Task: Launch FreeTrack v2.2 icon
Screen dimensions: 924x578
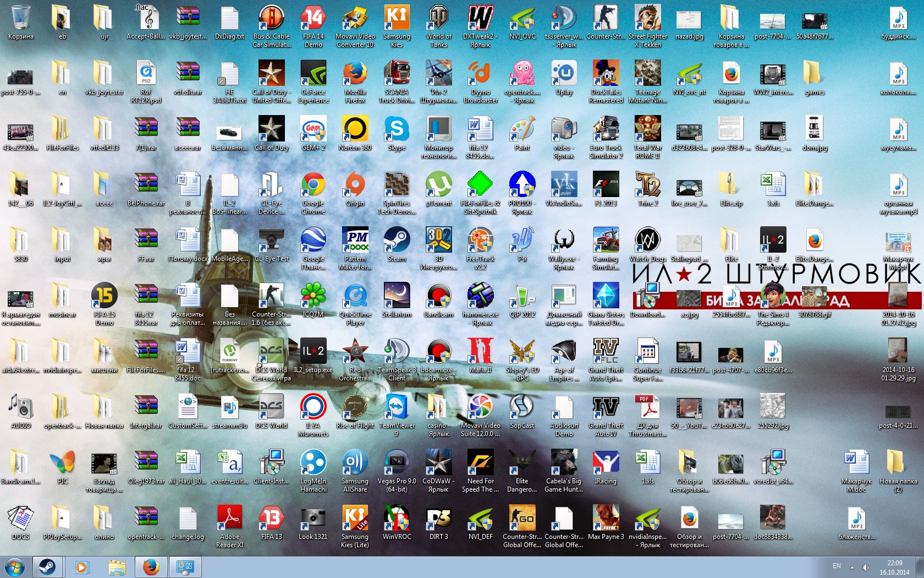Action: point(480,249)
